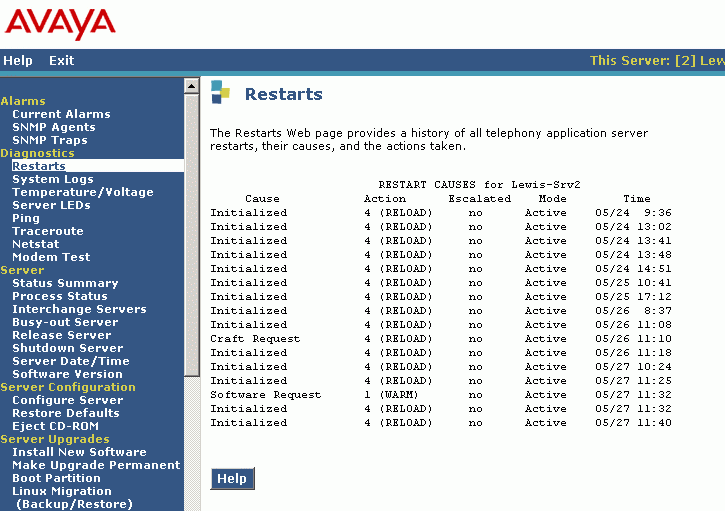Click the Alarms section heading
Image resolution: width=725 pixels, height=511 pixels.
click(23, 101)
